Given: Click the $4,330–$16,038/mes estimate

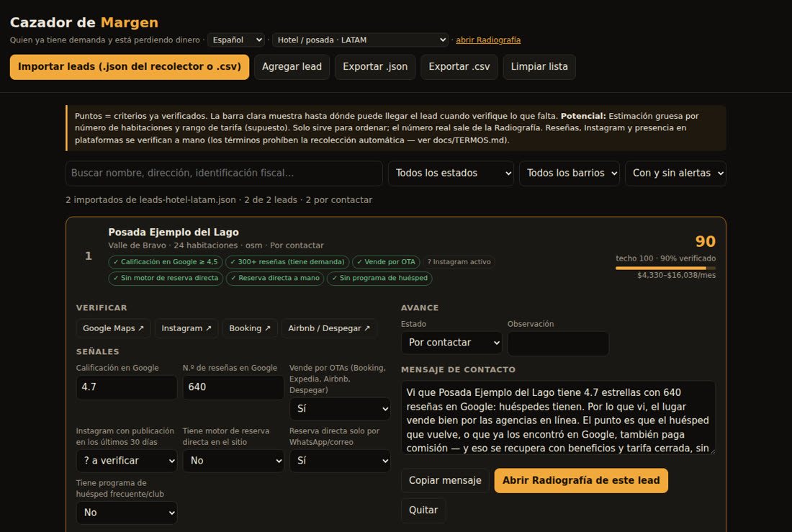Looking at the screenshot, I should coord(676,275).
